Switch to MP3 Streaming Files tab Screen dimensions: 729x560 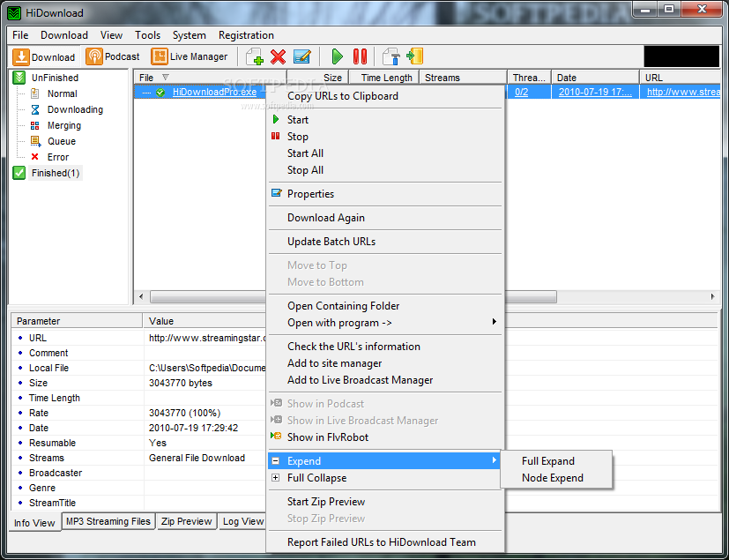pos(108,521)
